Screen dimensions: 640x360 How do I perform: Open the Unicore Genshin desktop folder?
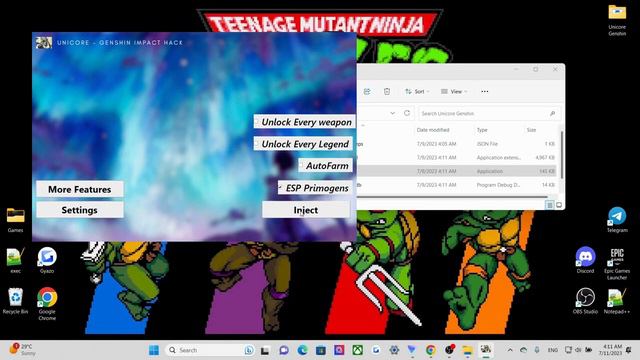[x=617, y=20]
